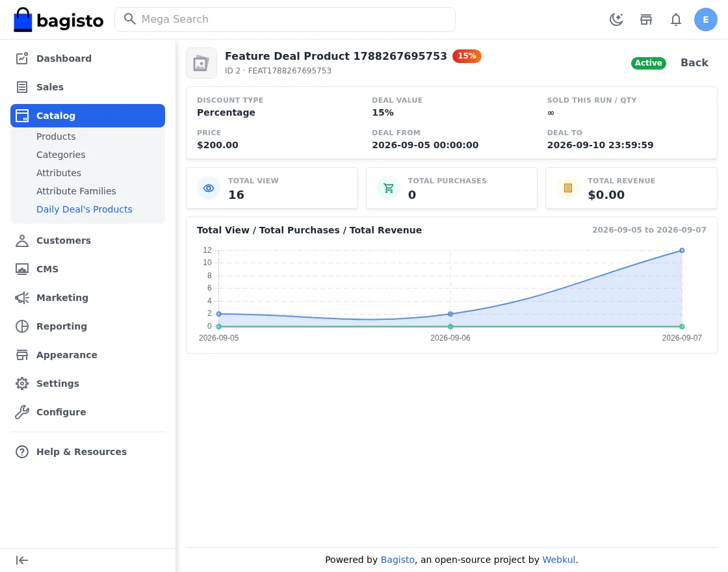This screenshot has height=572, width=728.
Task: Click the Back button
Action: (694, 62)
